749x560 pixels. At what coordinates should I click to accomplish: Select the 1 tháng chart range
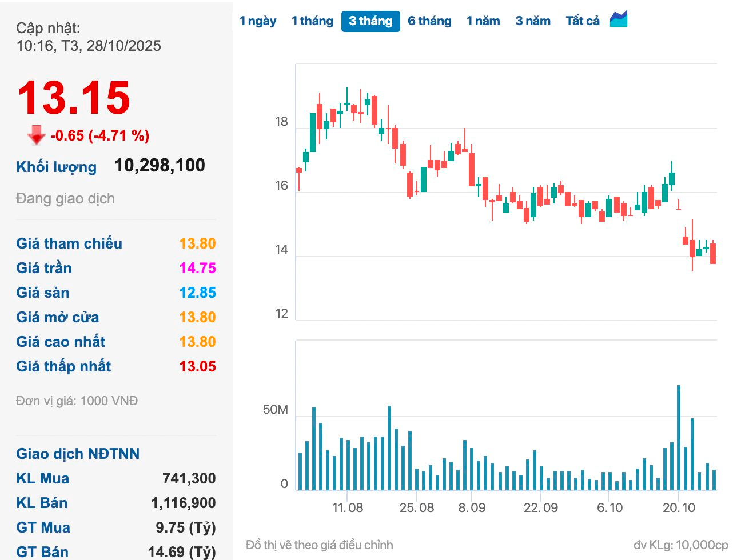click(312, 21)
